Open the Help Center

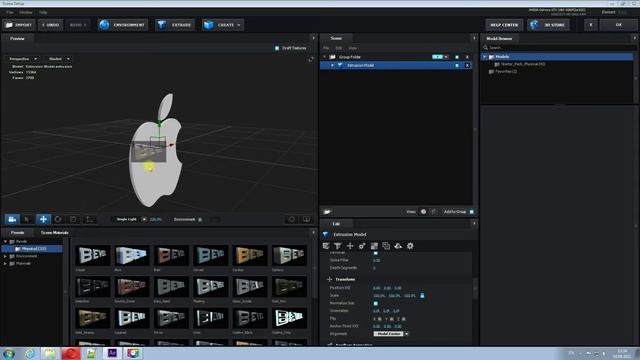[x=504, y=25]
